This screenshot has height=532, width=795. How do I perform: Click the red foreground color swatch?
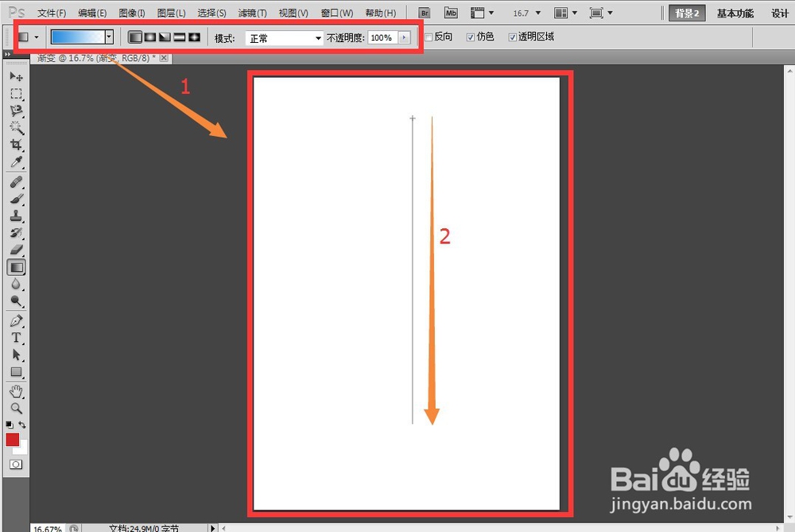coord(13,440)
